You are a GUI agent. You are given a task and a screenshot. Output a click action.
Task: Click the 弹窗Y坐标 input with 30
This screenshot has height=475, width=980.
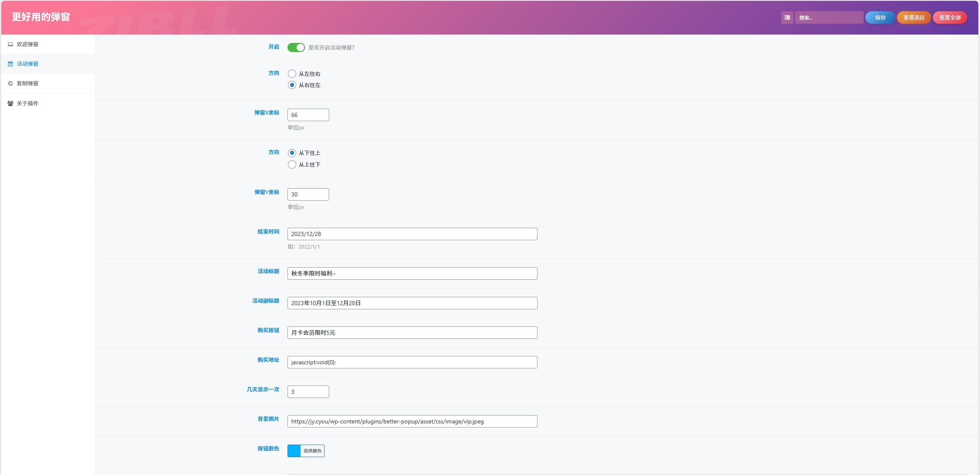[308, 194]
